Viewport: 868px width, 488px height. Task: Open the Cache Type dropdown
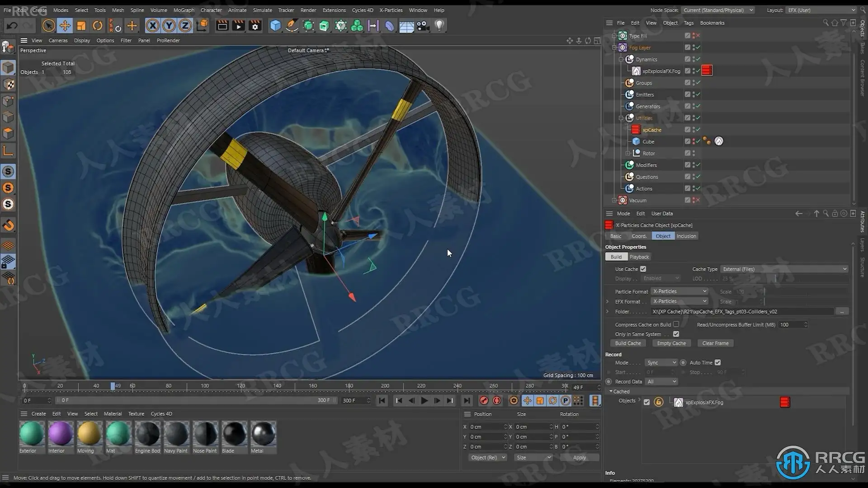784,269
